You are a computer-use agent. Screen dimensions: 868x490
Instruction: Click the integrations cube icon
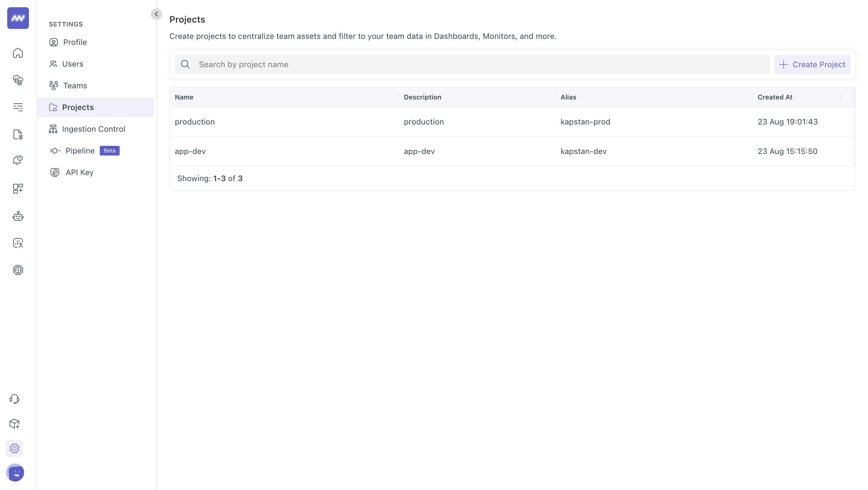14,424
